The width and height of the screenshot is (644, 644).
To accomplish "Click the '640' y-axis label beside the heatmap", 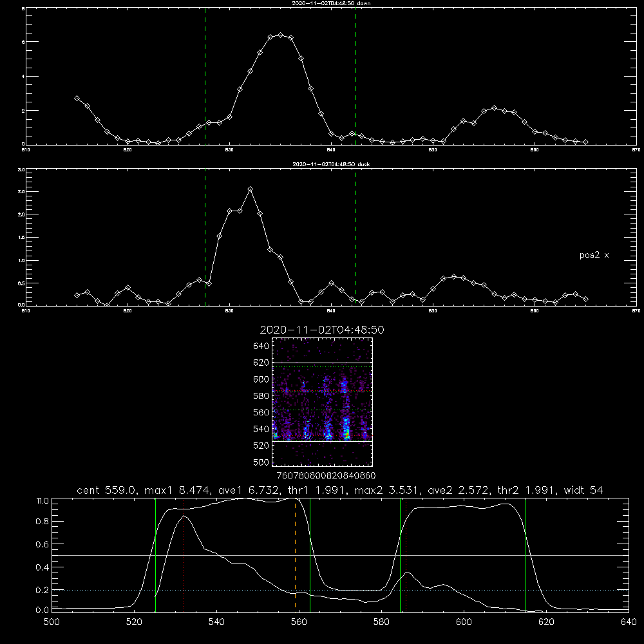I will tap(261, 346).
